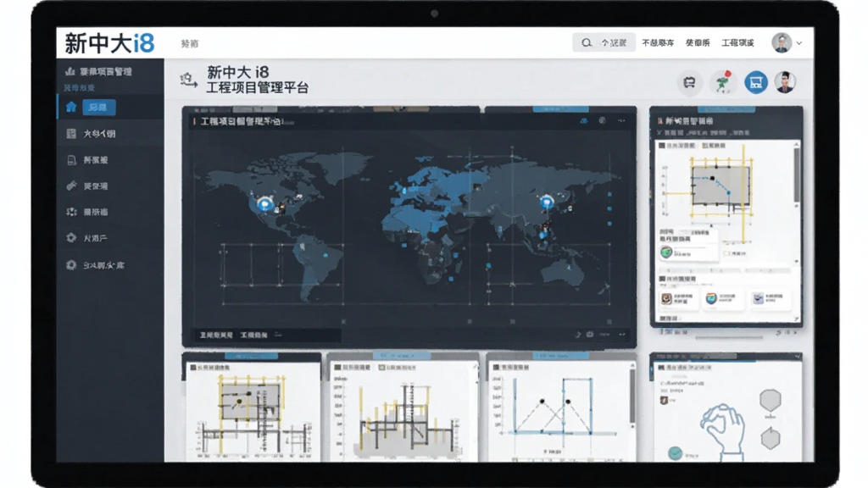Screen dimensions: 868x488
Task: Click the green shield icon in the right panel
Action: [x=666, y=252]
